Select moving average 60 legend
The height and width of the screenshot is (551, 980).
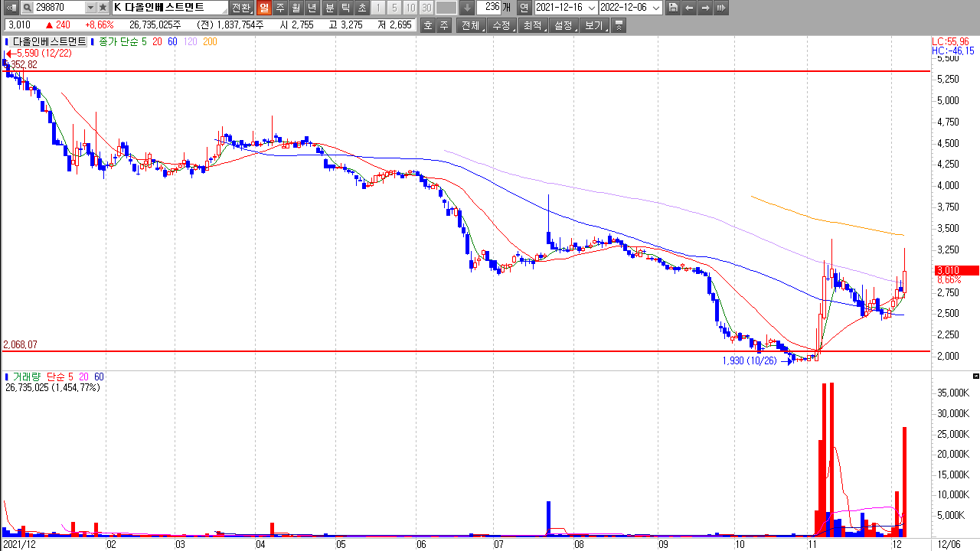(x=172, y=41)
